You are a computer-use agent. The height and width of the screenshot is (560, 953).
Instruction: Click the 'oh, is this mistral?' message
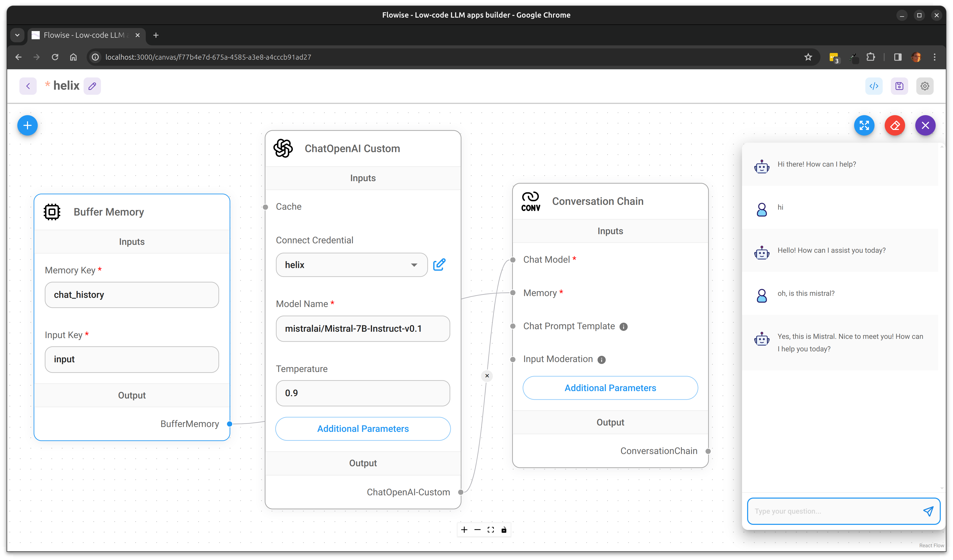tap(806, 294)
